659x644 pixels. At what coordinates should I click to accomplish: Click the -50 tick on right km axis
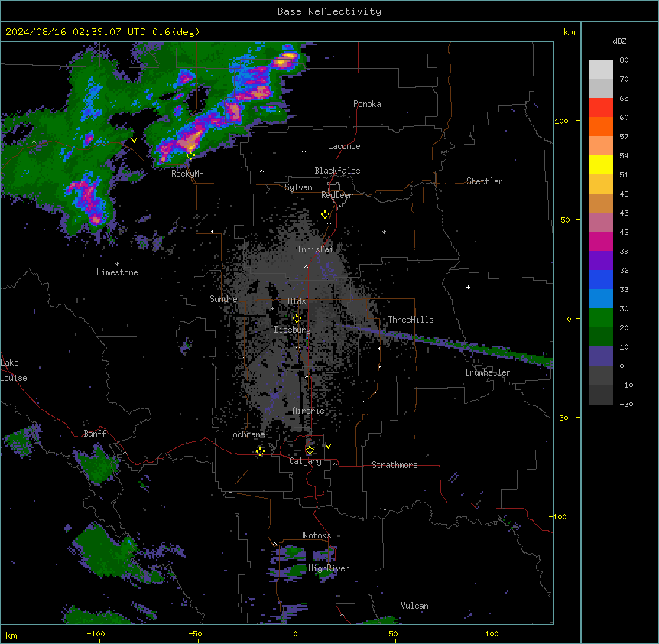(561, 418)
